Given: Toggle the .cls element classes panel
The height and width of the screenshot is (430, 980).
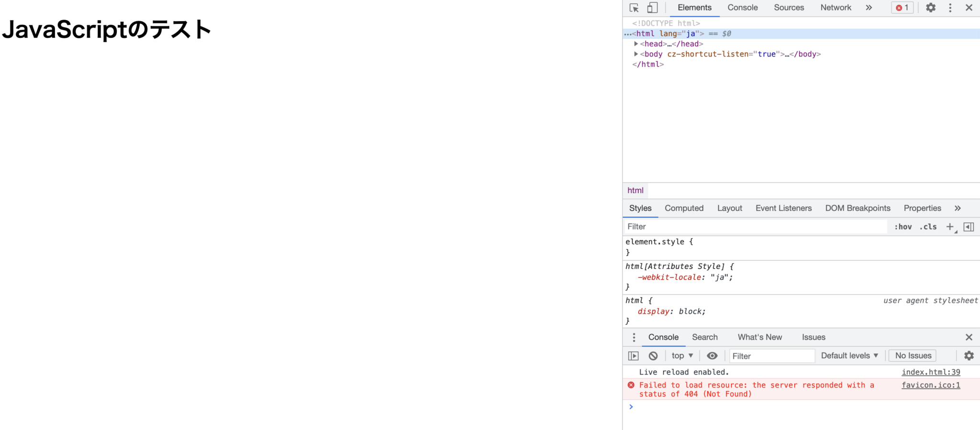Looking at the screenshot, I should tap(928, 227).
